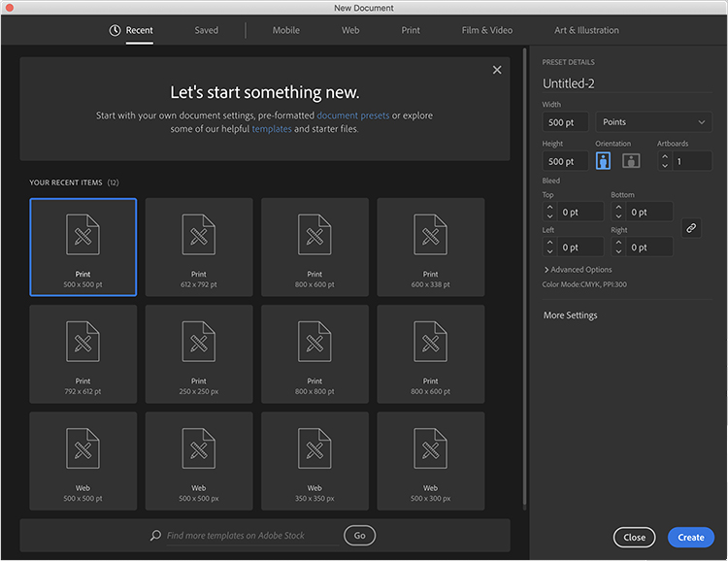Click the link bleed values chain icon
The width and height of the screenshot is (728, 561).
click(691, 228)
